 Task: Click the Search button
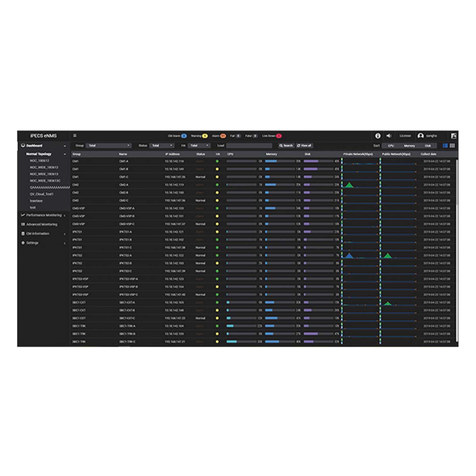pyautogui.click(x=286, y=146)
